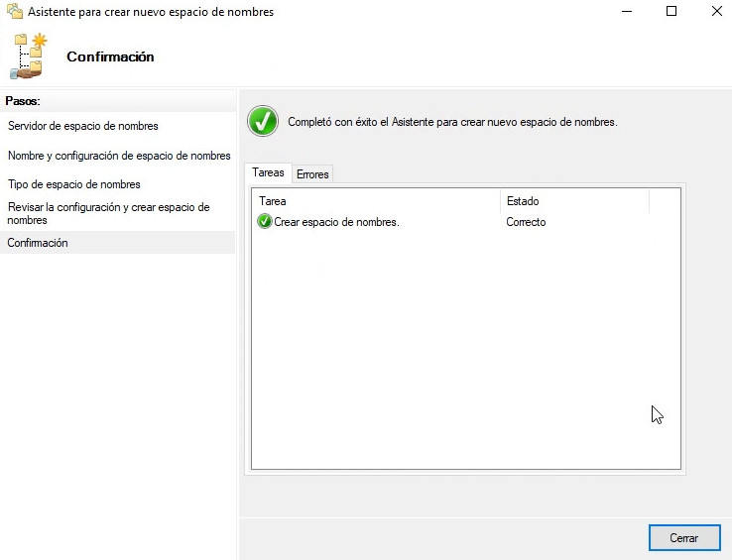Click the Estado column header

click(574, 201)
